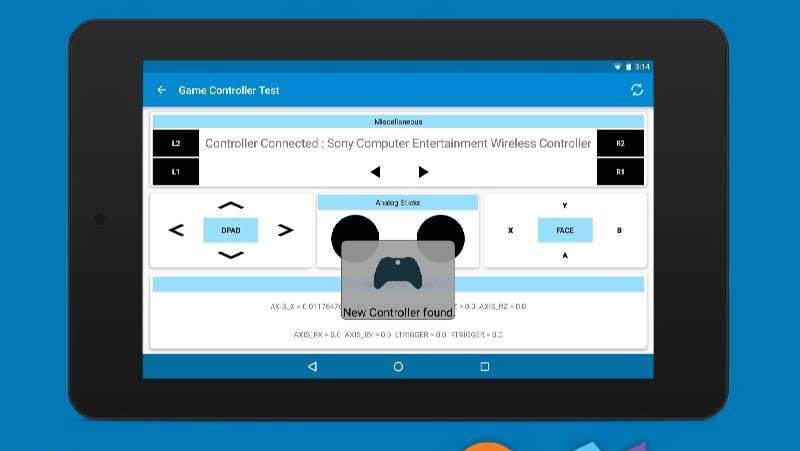The height and width of the screenshot is (451, 800).
Task: Tap the B face button
Action: (x=619, y=231)
